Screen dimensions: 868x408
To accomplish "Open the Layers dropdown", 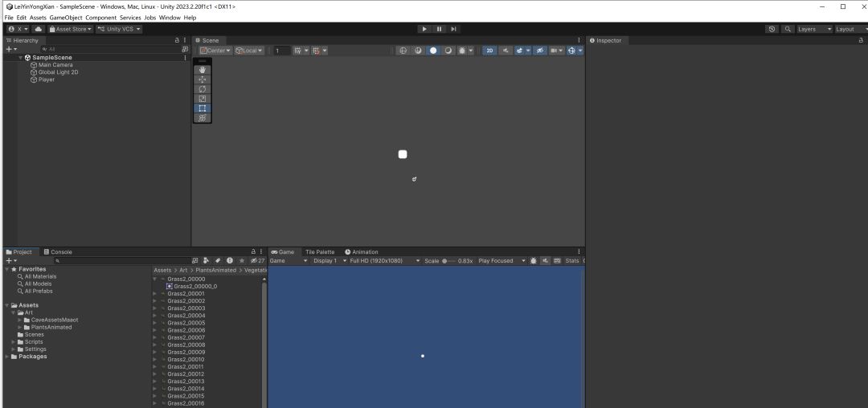I will click(x=814, y=29).
